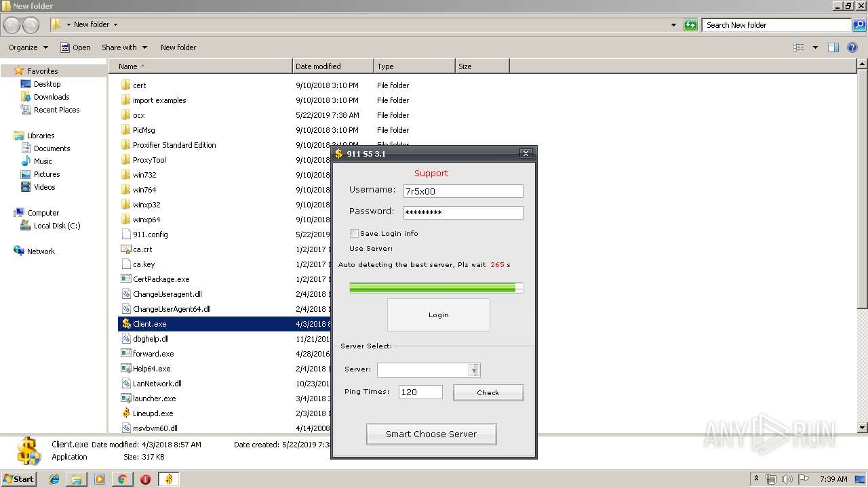Click the Help question mark icon
This screenshot has height=488, width=868.
click(852, 47)
